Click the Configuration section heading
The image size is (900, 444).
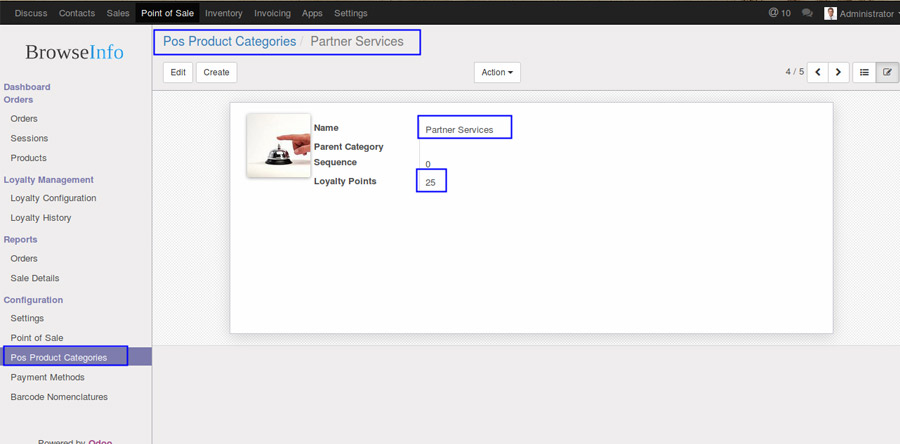pos(33,300)
